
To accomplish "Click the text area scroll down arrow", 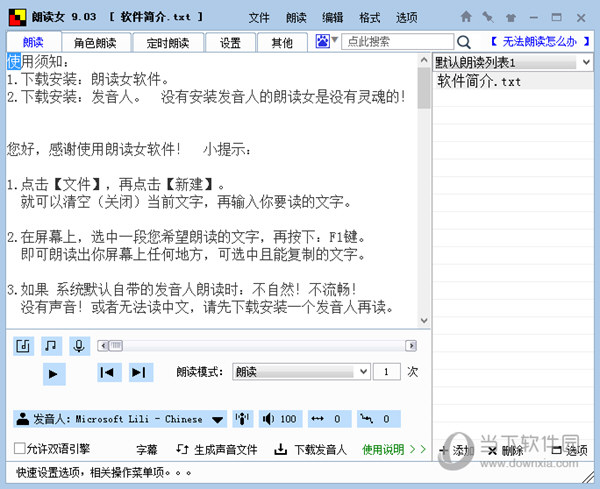I will (x=424, y=320).
